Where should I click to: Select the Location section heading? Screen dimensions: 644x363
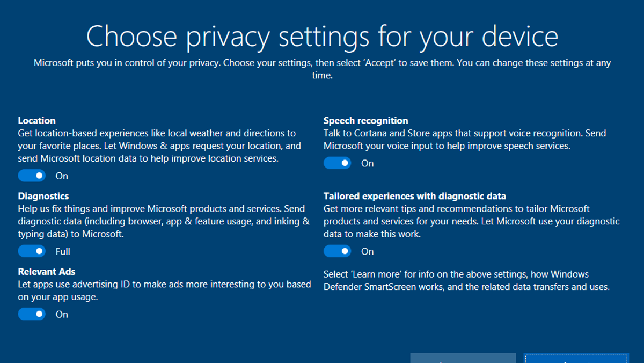(36, 121)
